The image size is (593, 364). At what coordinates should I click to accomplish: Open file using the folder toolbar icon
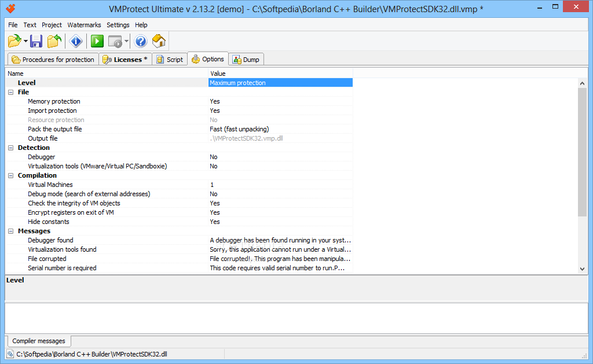14,41
